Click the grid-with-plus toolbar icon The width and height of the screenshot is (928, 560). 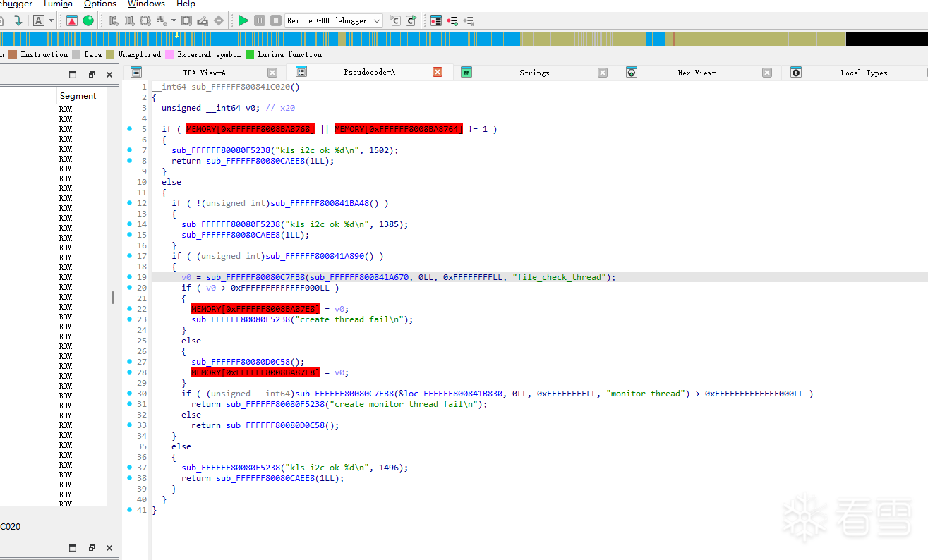click(x=162, y=20)
